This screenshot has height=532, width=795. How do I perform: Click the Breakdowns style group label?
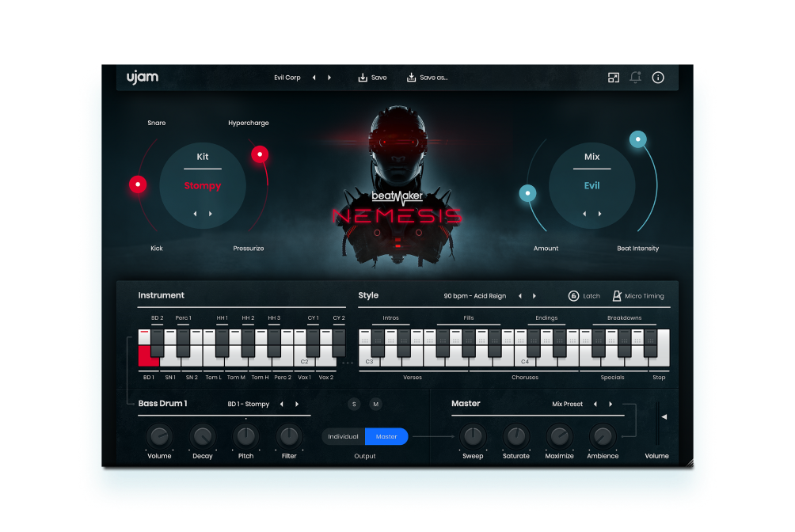pyautogui.click(x=625, y=318)
